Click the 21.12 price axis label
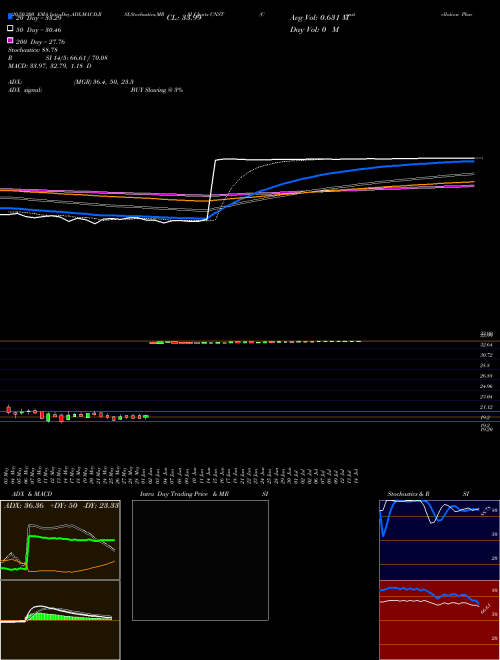The width and height of the screenshot is (500, 660). pos(486,407)
